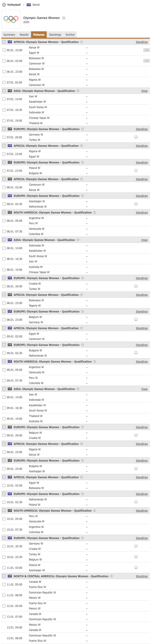Screen dimensions: 152x644
Task: Click TV icon for Poland W vs Bulgaria W
Action: (136, 171)
